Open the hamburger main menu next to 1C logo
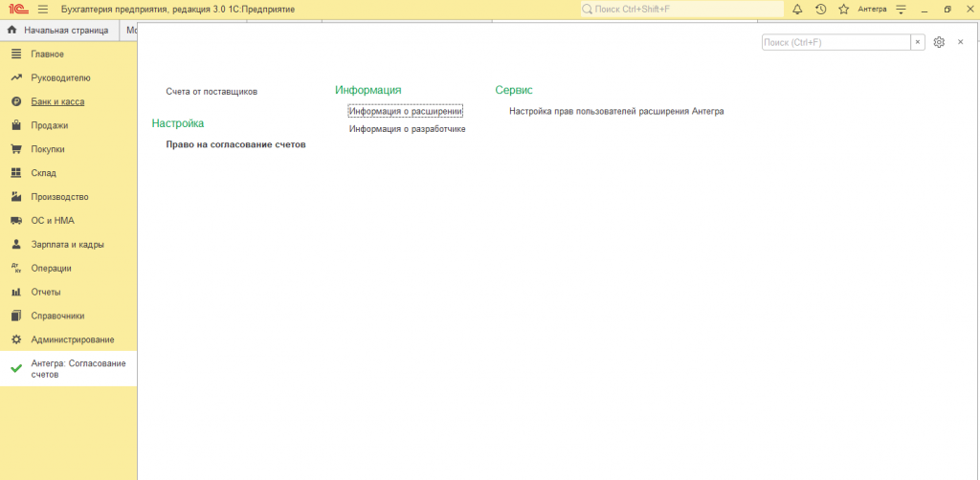Viewport: 980px width, 480px height. coord(42,10)
